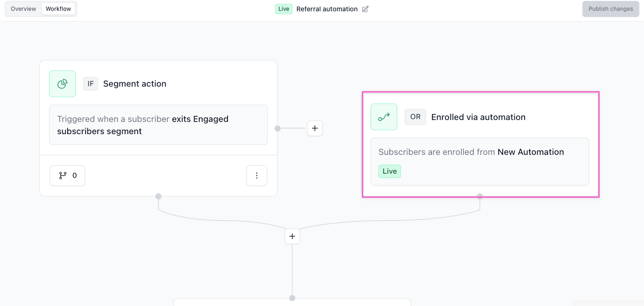Click the IF label on Segment action
644x306 pixels.
pyautogui.click(x=91, y=84)
